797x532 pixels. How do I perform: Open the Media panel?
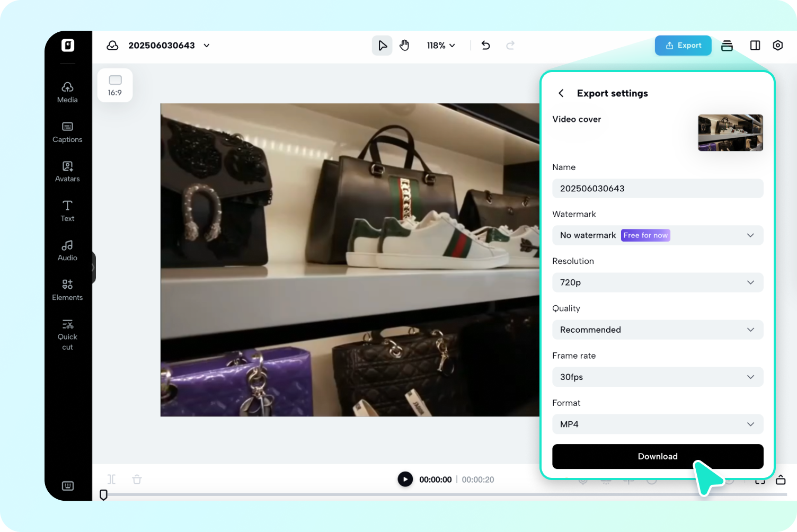(x=67, y=92)
